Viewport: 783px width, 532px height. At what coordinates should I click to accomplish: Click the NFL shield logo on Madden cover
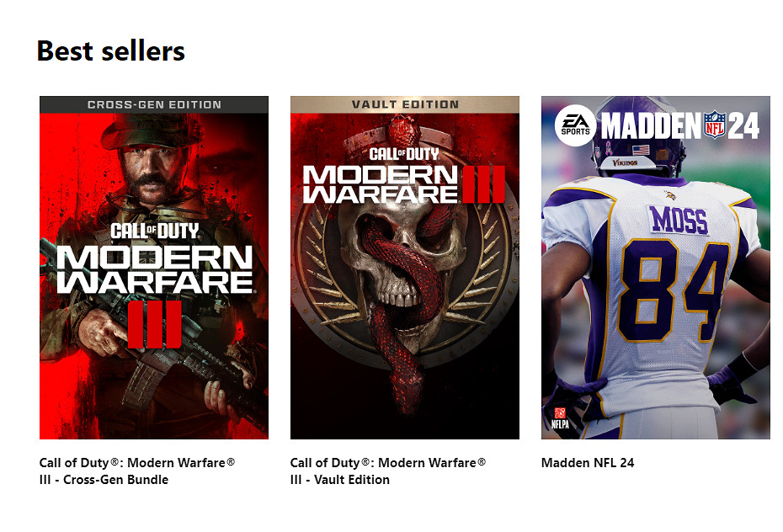tap(715, 125)
